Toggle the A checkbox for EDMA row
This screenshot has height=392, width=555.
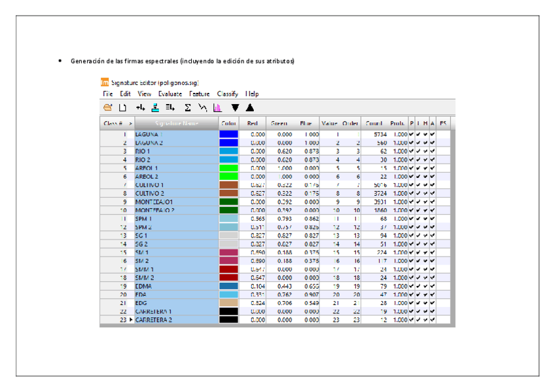point(433,286)
